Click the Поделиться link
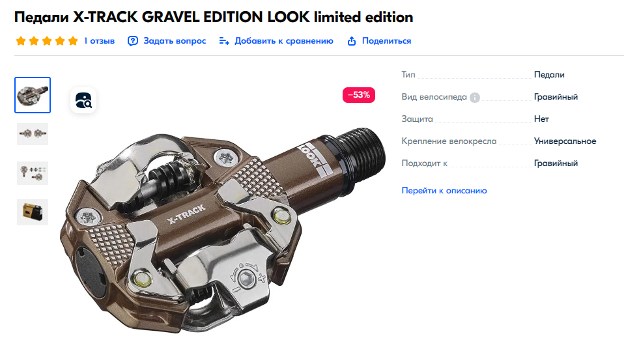Viewport: 624px width, 364px height. (x=386, y=41)
